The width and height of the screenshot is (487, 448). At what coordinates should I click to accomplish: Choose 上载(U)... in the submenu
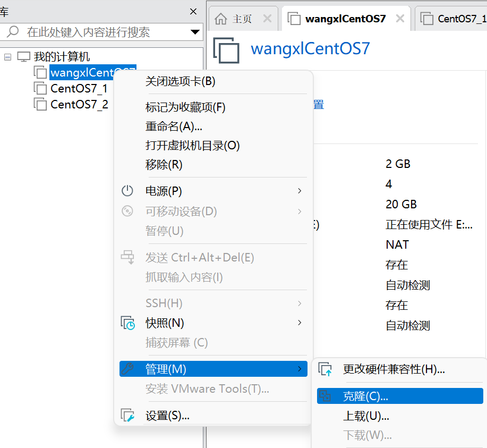400,416
